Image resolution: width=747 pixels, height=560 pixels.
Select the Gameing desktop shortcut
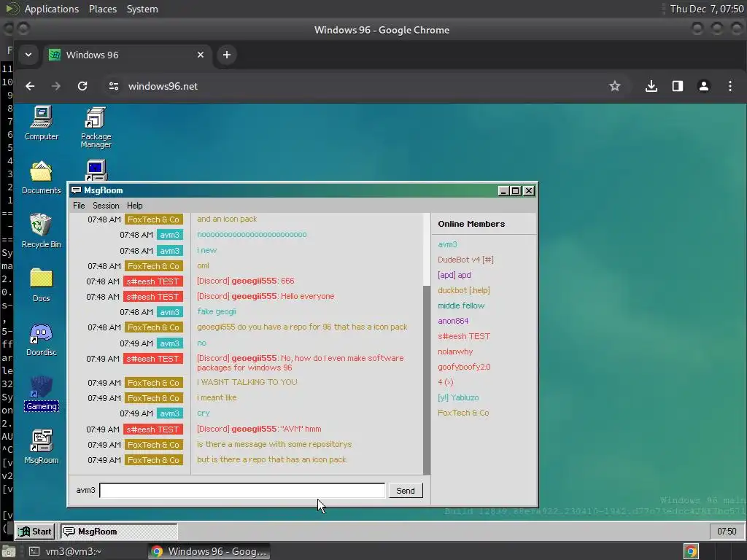point(42,393)
